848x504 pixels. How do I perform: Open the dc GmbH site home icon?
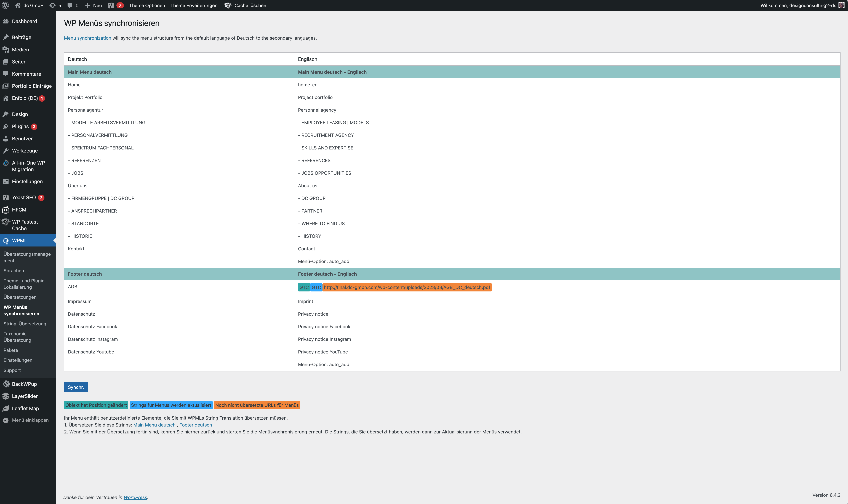[18, 6]
